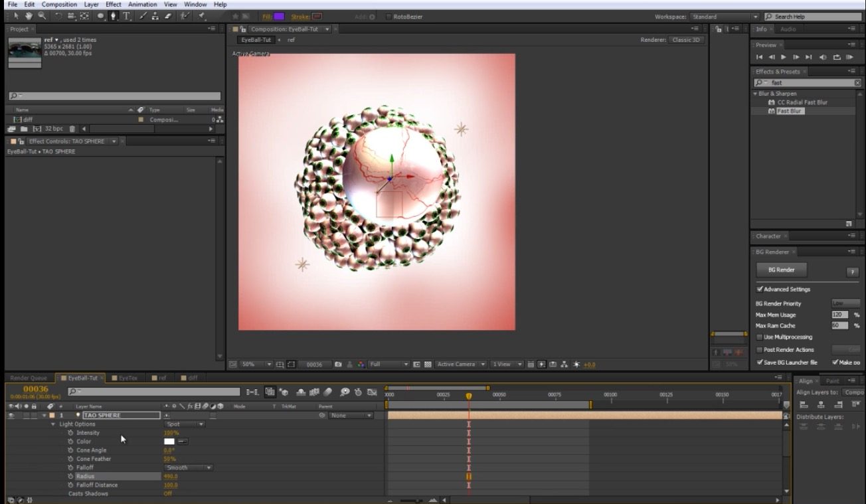Play the preview with play button

tap(784, 58)
